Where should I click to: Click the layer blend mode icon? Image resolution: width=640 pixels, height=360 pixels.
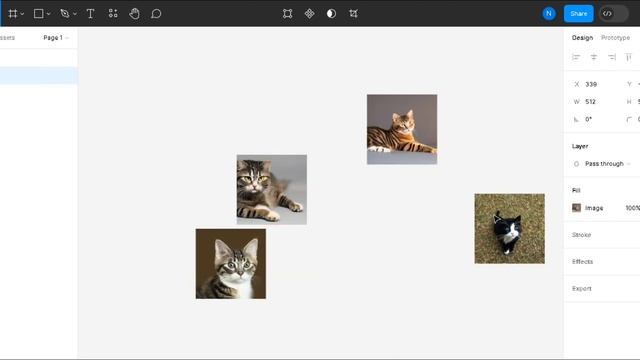[576, 164]
